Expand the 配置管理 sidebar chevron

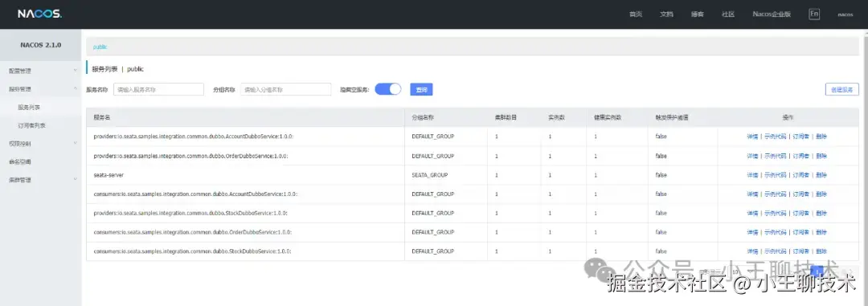pyautogui.click(x=76, y=70)
